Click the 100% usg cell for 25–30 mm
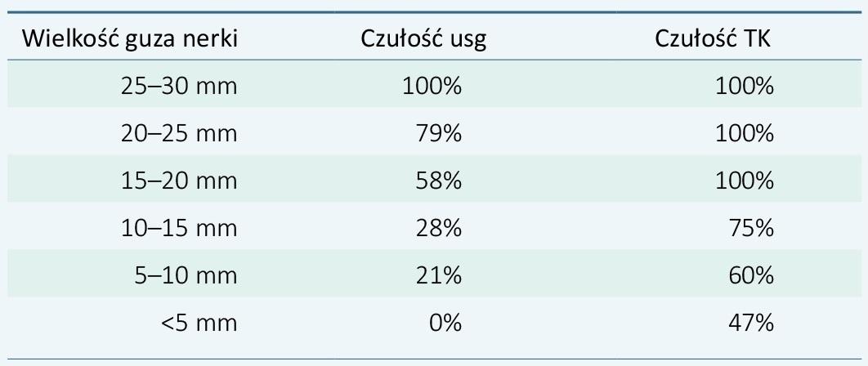This screenshot has width=868, height=366. click(x=432, y=87)
